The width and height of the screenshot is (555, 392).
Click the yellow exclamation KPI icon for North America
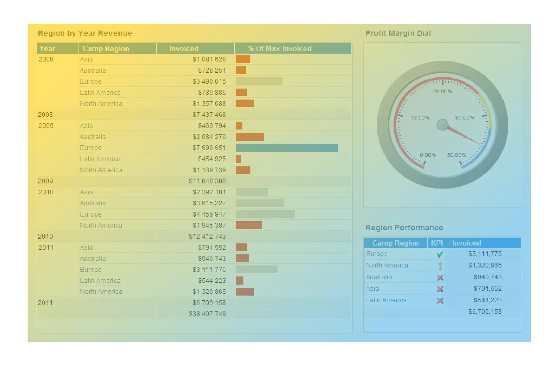click(x=440, y=266)
